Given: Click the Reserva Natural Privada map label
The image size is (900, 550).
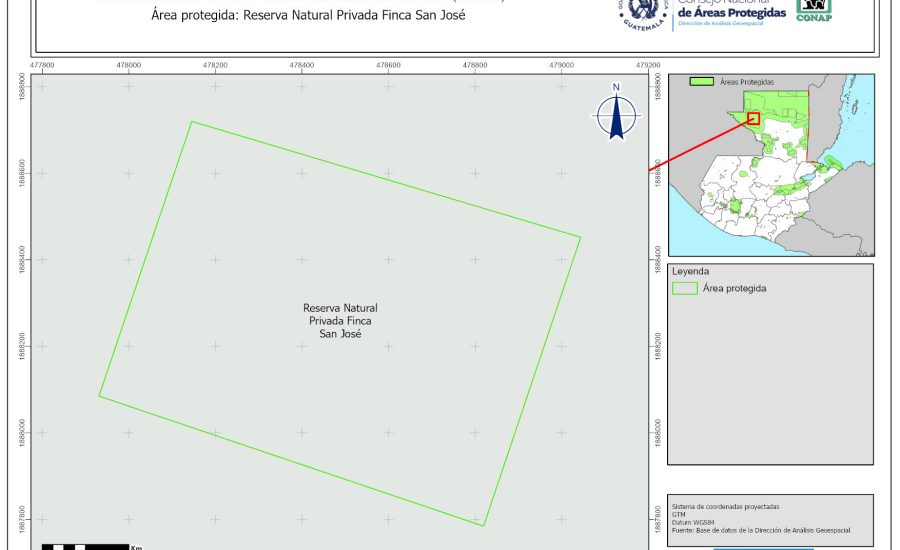Looking at the screenshot, I should [x=340, y=321].
